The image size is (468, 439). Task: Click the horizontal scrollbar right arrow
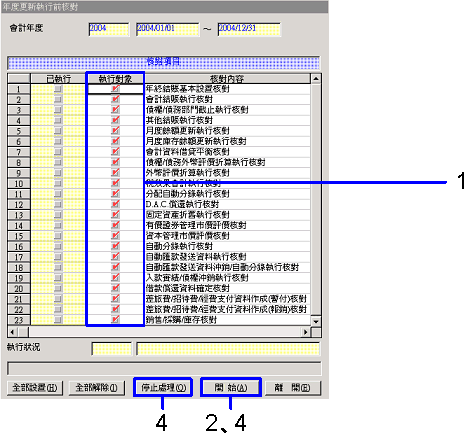pos(306,332)
